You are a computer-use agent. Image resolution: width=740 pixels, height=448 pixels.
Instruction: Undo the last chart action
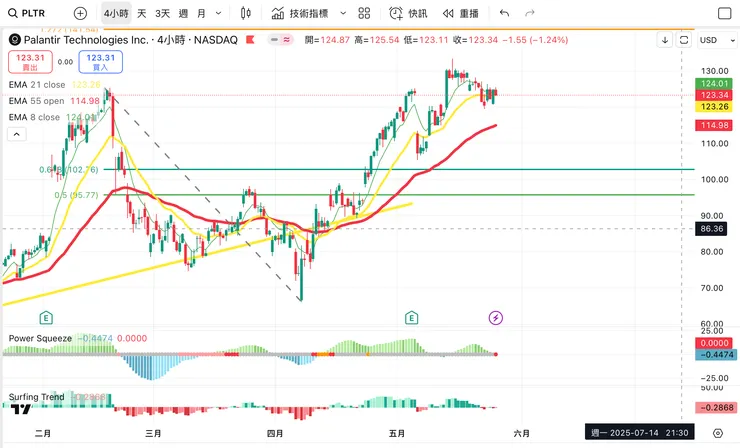point(505,13)
